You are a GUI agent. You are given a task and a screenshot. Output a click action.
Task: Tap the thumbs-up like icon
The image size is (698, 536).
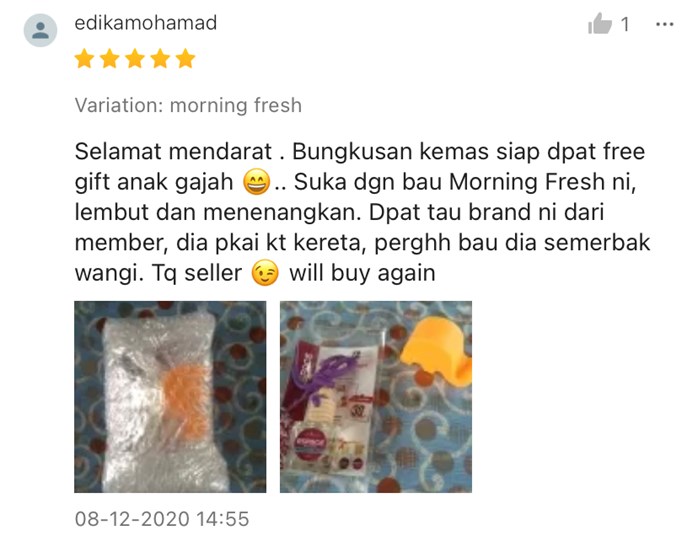point(600,24)
